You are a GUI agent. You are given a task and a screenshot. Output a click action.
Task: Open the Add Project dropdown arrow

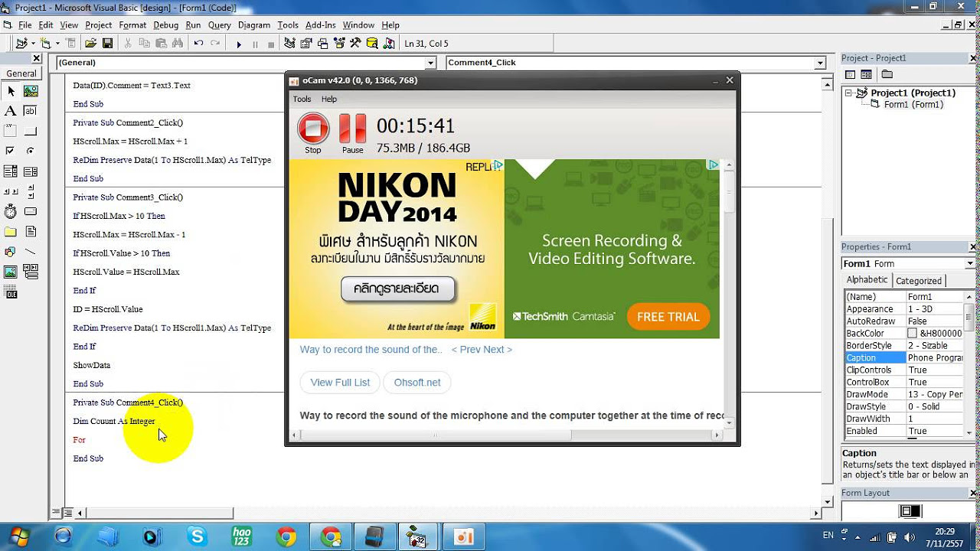click(32, 44)
